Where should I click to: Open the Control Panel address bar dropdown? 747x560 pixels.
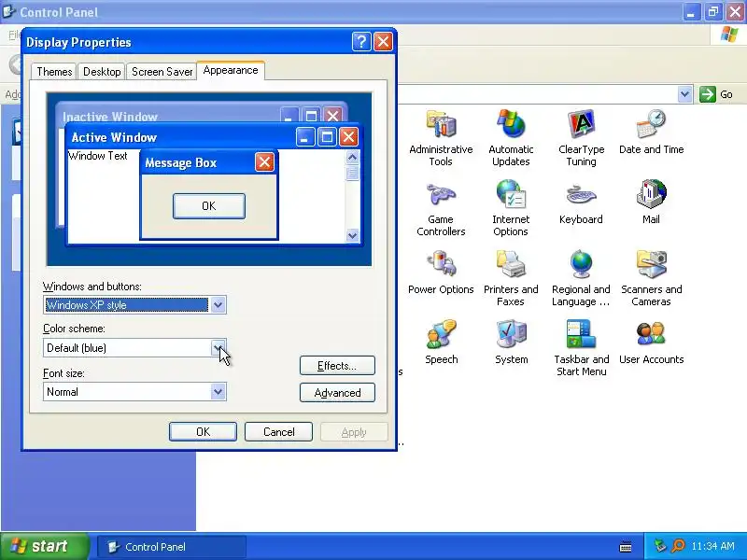[684, 94]
